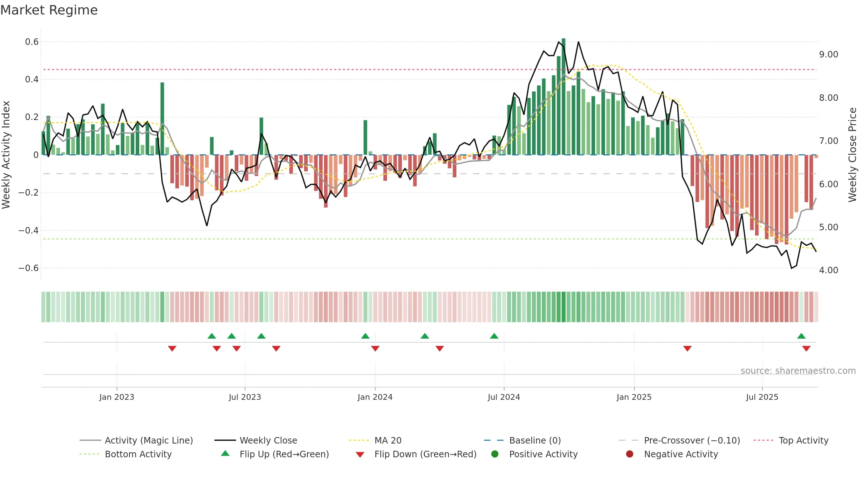Click the Negative Activity legend label
Viewport: 868px width, 488px height.
pyautogui.click(x=681, y=454)
